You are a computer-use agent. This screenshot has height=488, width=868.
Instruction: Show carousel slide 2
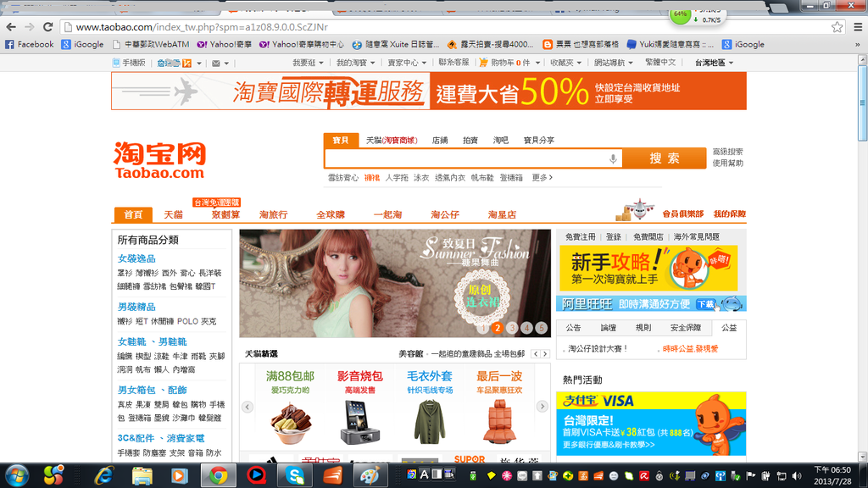tap(497, 328)
